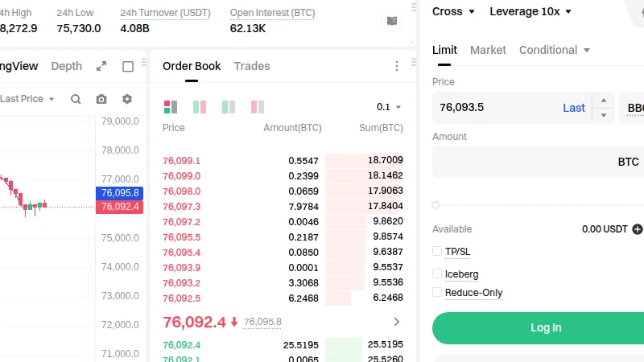
Task: Select bids-only green order book view icon
Action: click(229, 107)
